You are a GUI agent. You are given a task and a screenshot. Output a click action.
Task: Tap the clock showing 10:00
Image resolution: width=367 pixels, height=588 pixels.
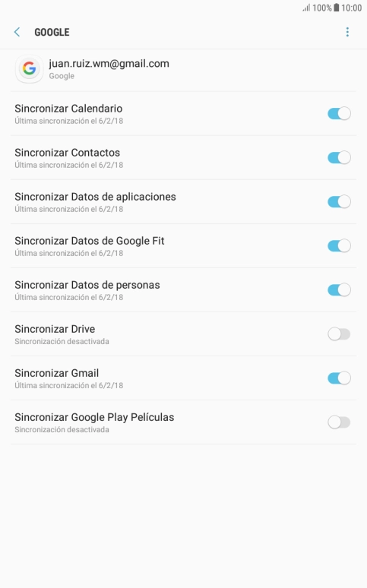(x=351, y=8)
